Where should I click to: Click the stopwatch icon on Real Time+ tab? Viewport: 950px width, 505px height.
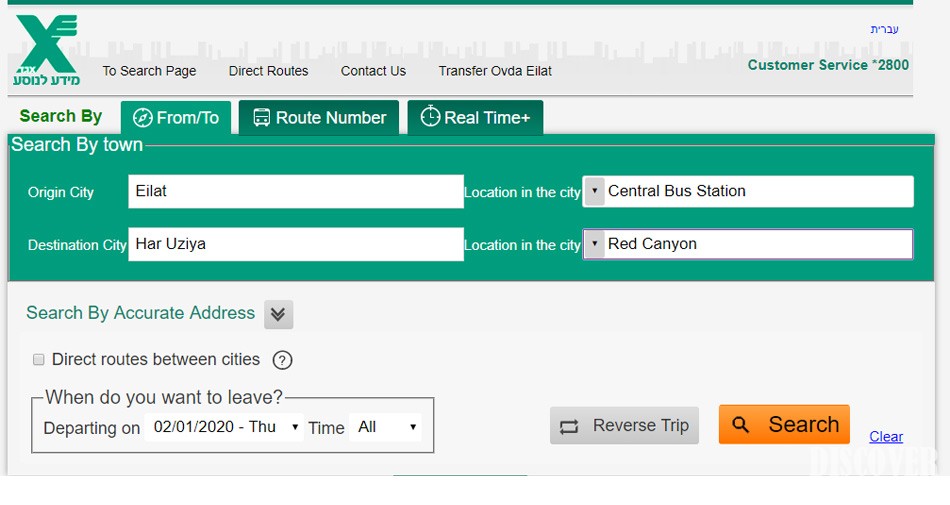point(430,117)
